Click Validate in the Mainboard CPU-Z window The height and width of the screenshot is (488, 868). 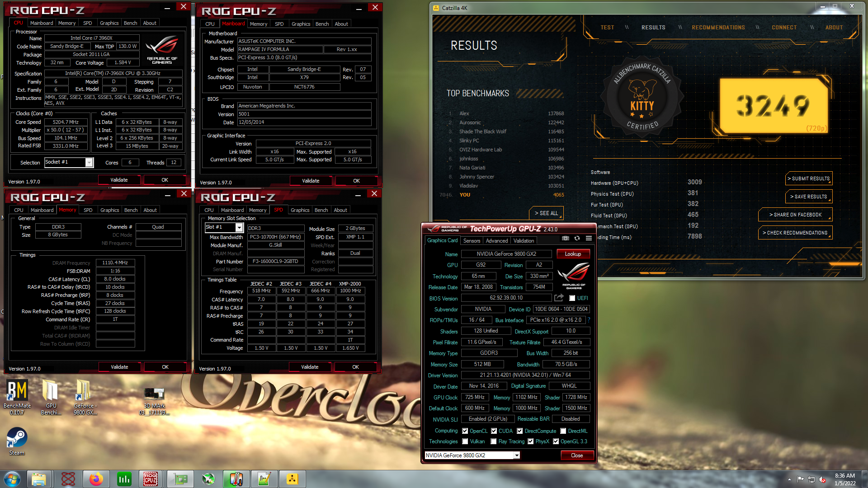311,181
